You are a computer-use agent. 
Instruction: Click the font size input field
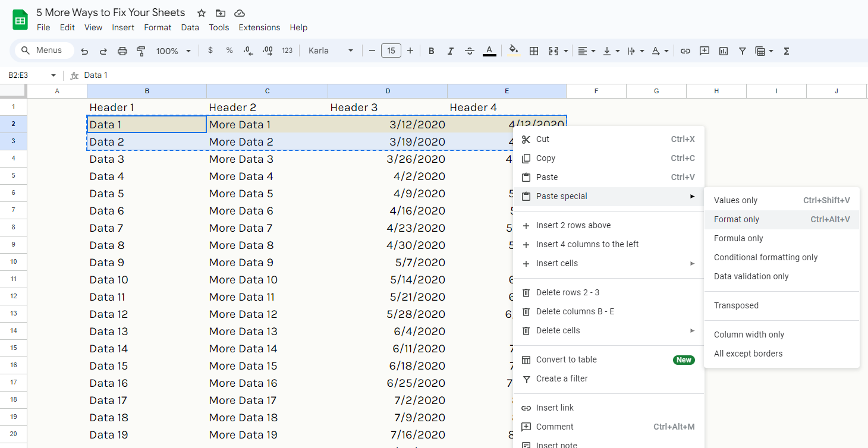tap(391, 51)
